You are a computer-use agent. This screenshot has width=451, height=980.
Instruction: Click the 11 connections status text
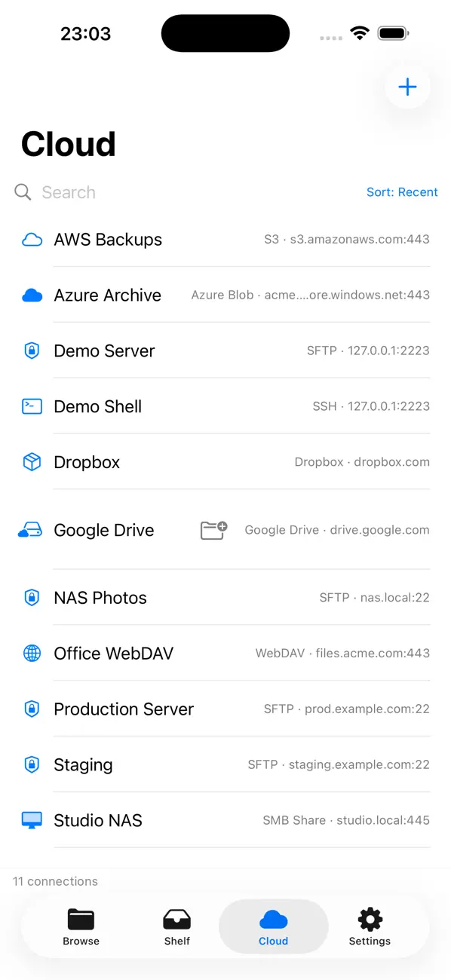[56, 881]
